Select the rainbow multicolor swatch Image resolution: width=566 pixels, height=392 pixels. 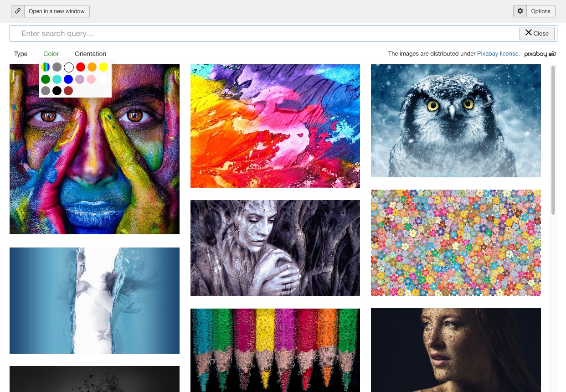coord(46,67)
